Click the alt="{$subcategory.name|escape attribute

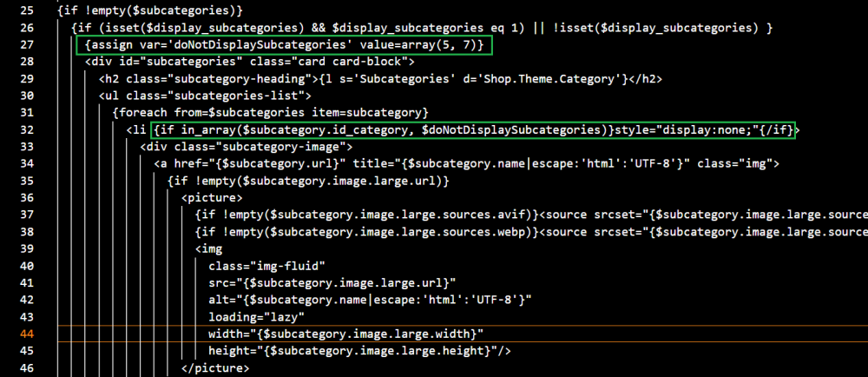tap(370, 300)
